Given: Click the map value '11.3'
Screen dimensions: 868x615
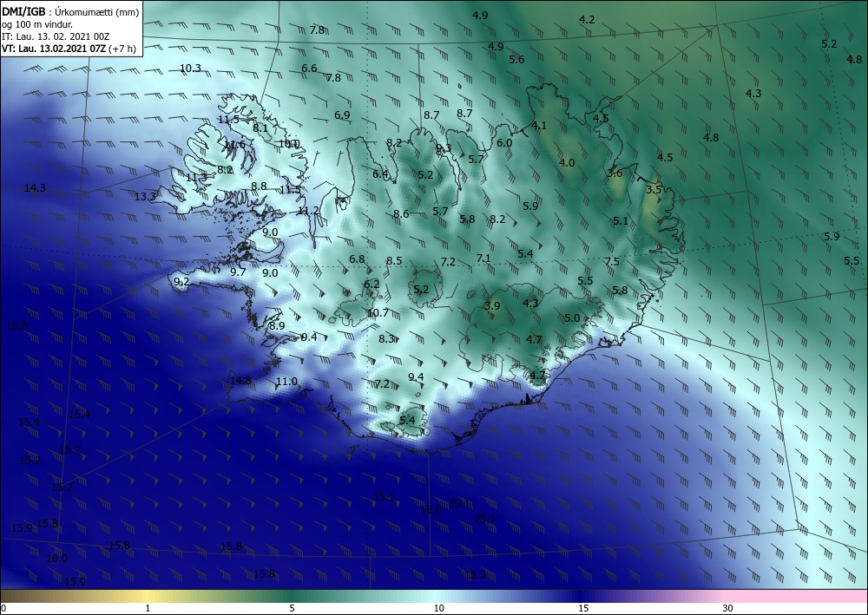Looking at the screenshot, I should pyautogui.click(x=196, y=178).
